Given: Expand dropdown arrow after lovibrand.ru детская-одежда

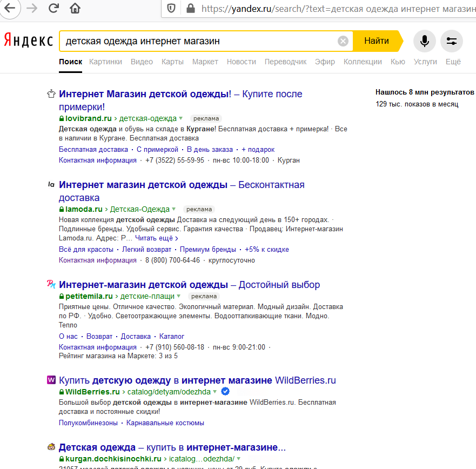Looking at the screenshot, I should tap(181, 118).
